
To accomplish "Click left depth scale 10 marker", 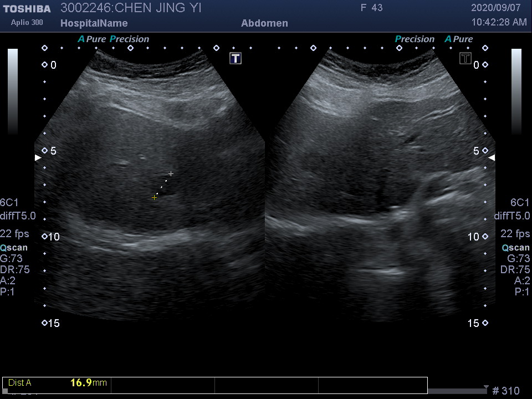I will tap(51, 237).
